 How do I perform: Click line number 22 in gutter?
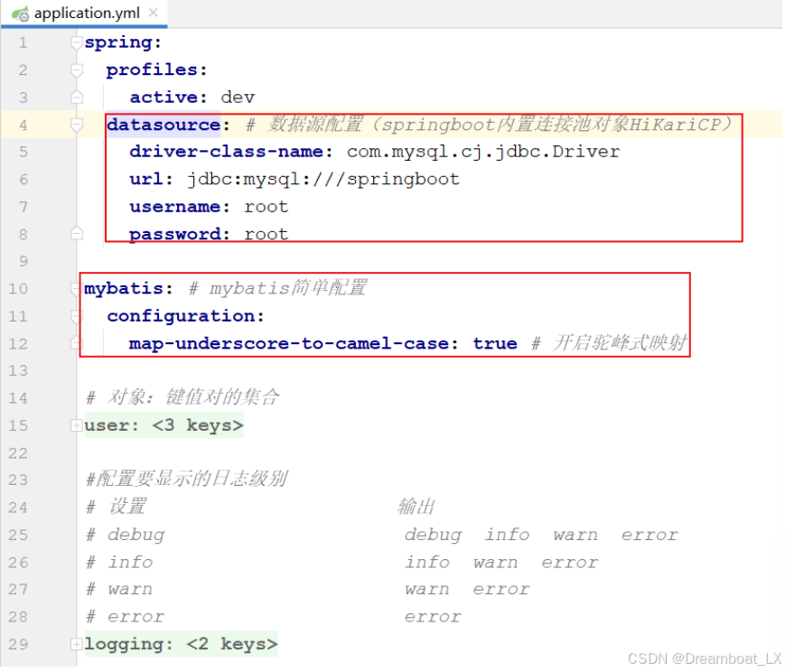(x=18, y=453)
